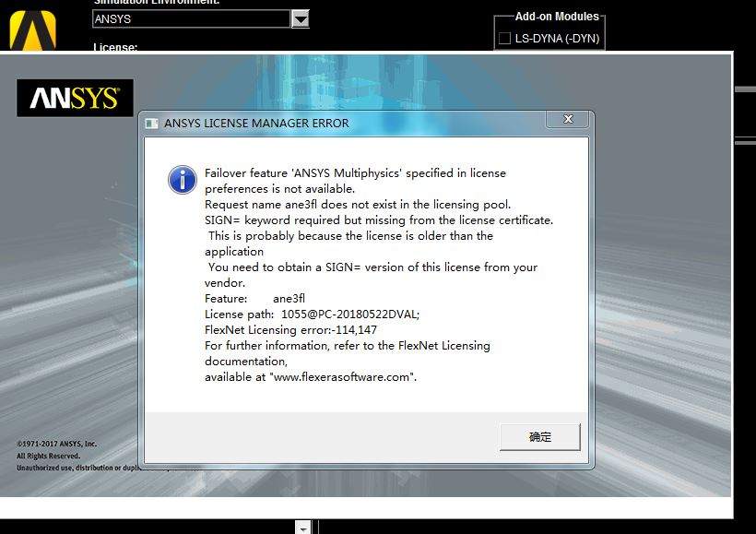Screen dimensions: 756x534
Task: Enable the LS-DYNA (-DYN) add-on checkbox
Action: click(x=504, y=38)
